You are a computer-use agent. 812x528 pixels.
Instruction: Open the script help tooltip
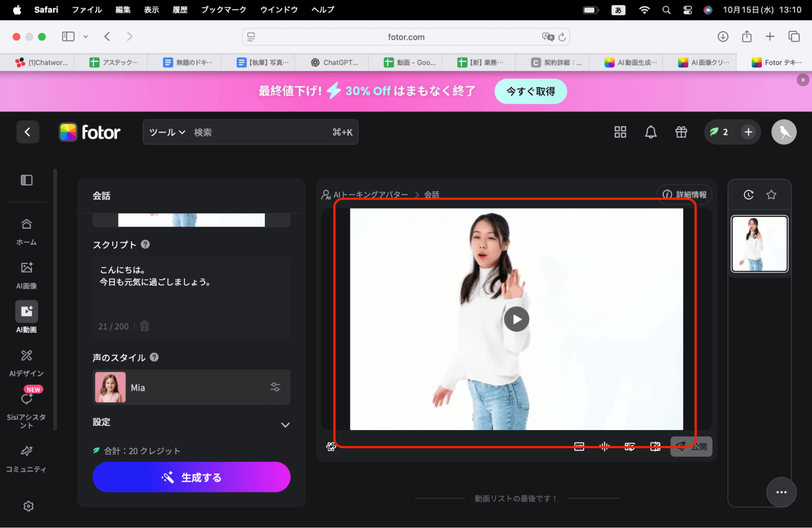coord(145,244)
